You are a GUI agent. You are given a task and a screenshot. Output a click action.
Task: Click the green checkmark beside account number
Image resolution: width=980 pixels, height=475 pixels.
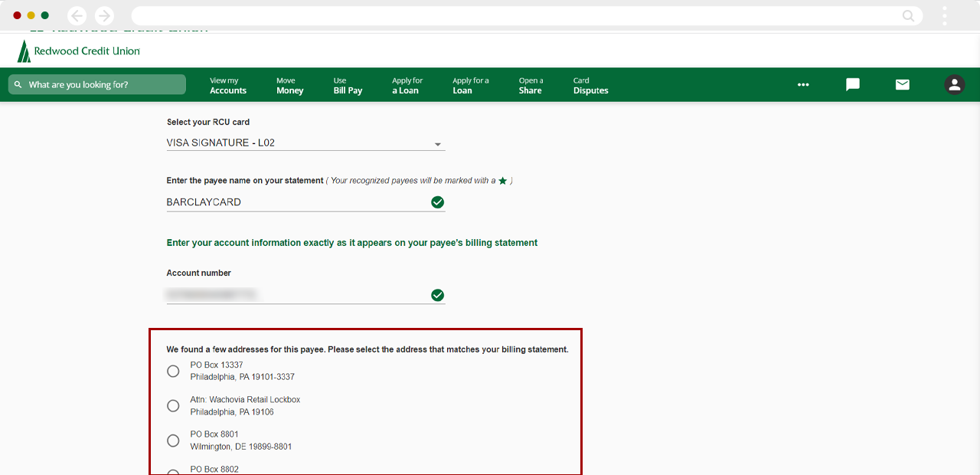click(437, 295)
